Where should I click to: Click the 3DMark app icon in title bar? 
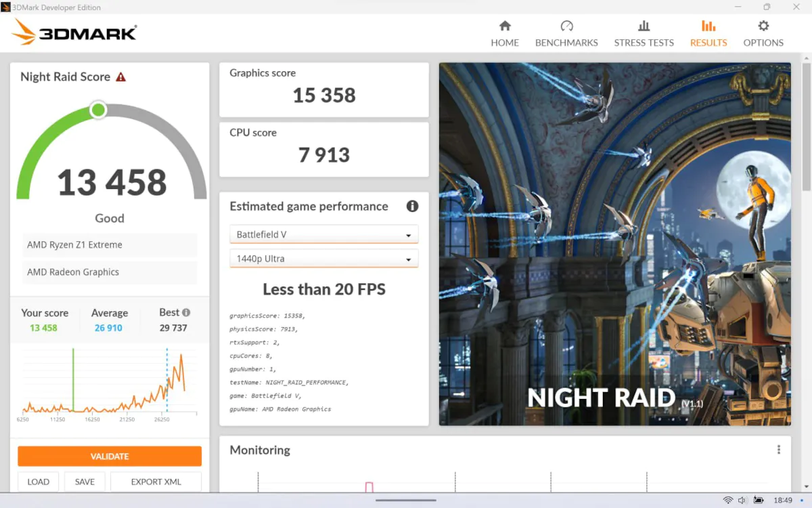(6, 7)
